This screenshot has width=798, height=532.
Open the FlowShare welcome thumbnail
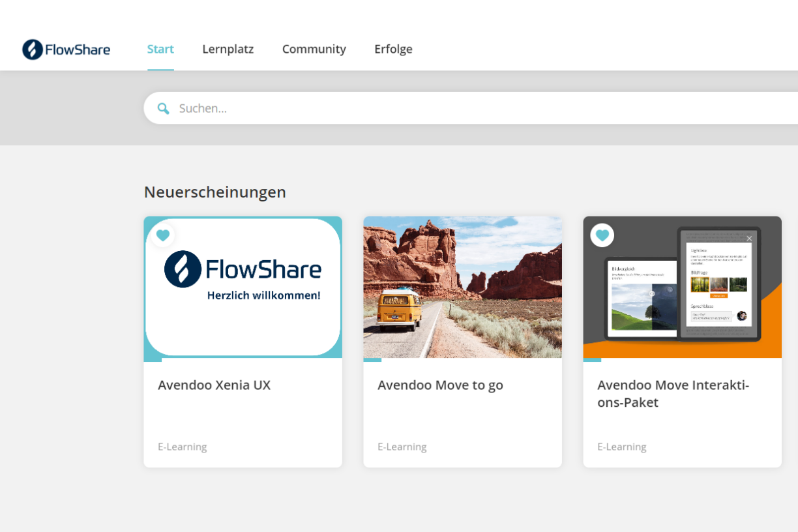(243, 287)
